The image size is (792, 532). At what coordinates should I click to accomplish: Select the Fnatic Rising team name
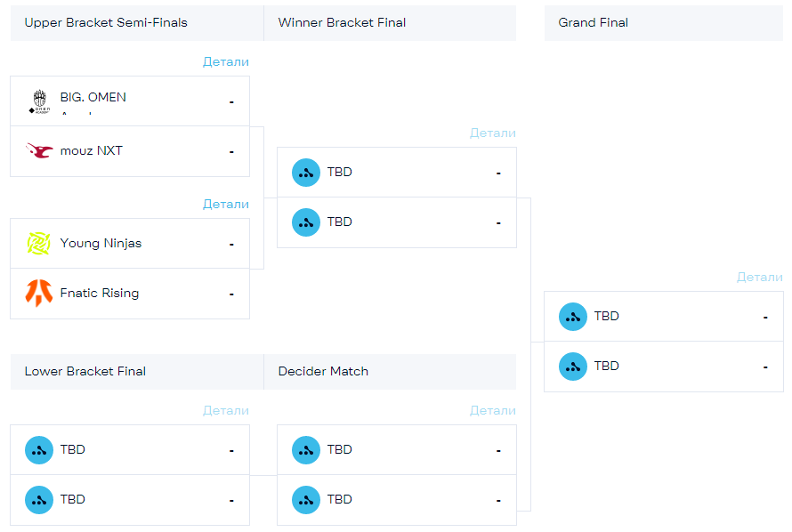[100, 293]
